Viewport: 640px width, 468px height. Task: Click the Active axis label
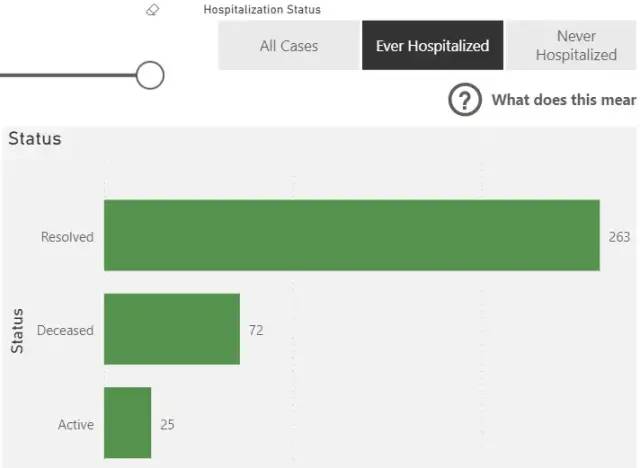tap(76, 425)
